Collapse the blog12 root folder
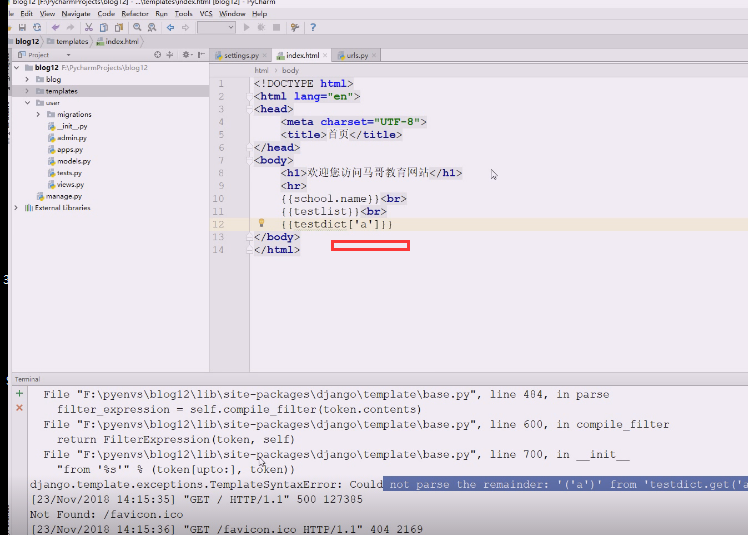 click(17, 68)
